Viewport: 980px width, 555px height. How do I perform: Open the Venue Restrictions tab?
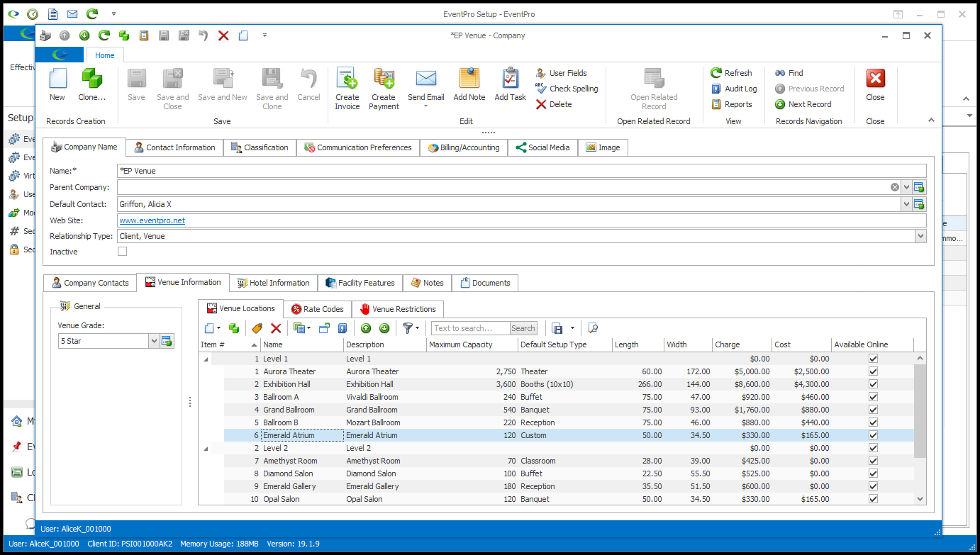tap(398, 309)
